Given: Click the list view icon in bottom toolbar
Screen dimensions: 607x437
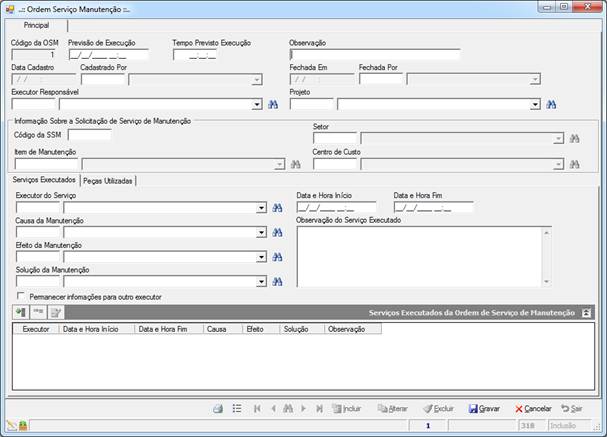Looking at the screenshot, I should coord(237,409).
